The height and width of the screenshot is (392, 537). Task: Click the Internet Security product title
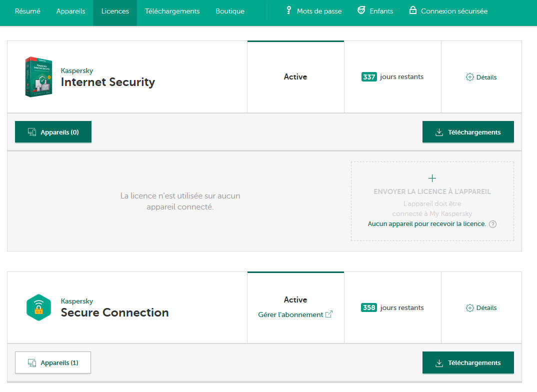[x=107, y=82]
